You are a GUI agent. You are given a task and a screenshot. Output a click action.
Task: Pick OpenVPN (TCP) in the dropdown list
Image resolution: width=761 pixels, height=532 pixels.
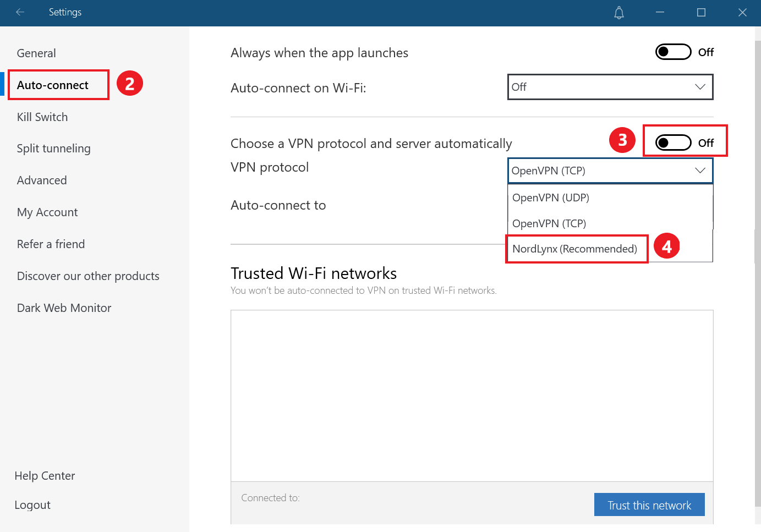549,223
